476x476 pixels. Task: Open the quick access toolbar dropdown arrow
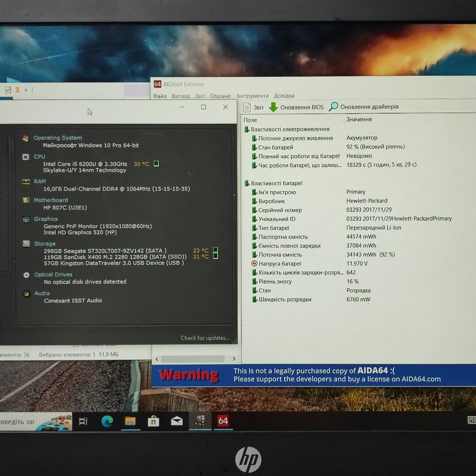[26, 90]
